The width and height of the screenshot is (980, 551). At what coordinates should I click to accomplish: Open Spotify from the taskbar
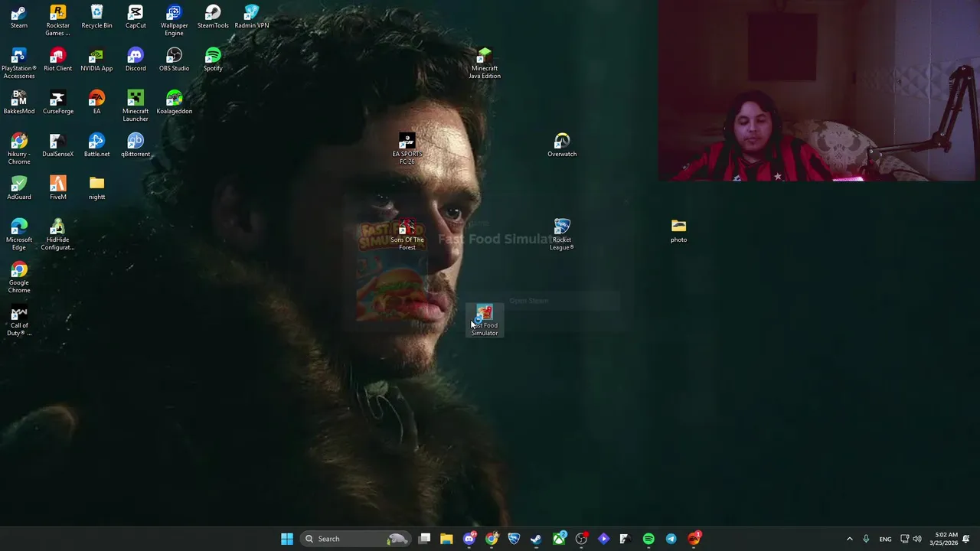pyautogui.click(x=648, y=539)
